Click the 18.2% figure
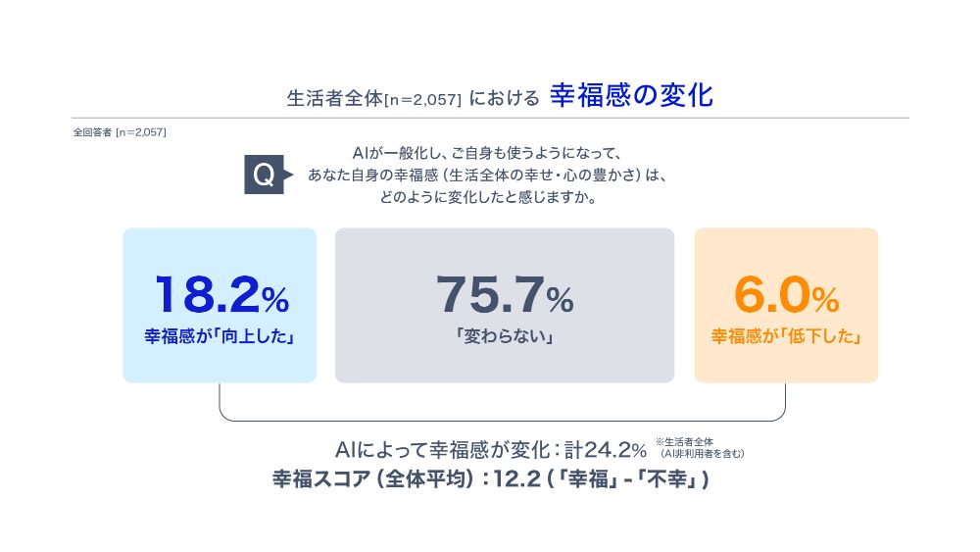980x552 pixels. 222,294
